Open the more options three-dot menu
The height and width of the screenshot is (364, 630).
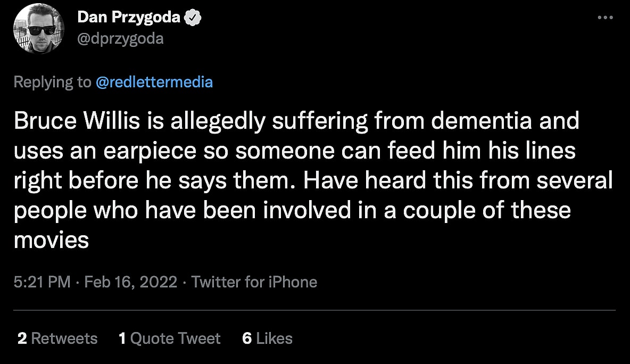[x=606, y=18]
